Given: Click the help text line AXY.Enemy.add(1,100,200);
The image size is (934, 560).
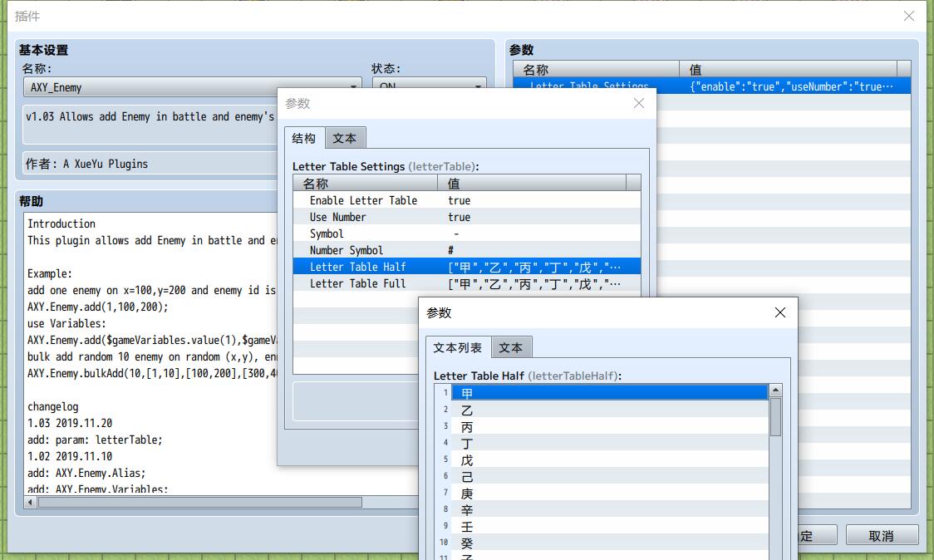Looking at the screenshot, I should pos(98,307).
